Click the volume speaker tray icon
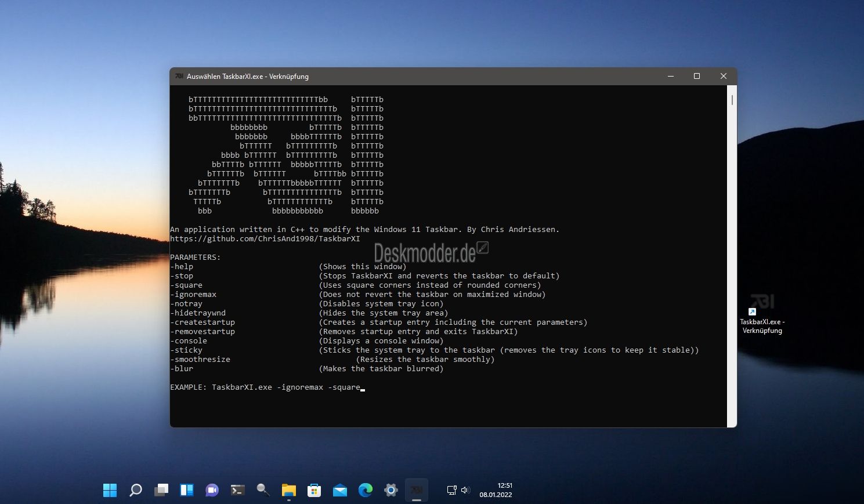 click(x=465, y=490)
